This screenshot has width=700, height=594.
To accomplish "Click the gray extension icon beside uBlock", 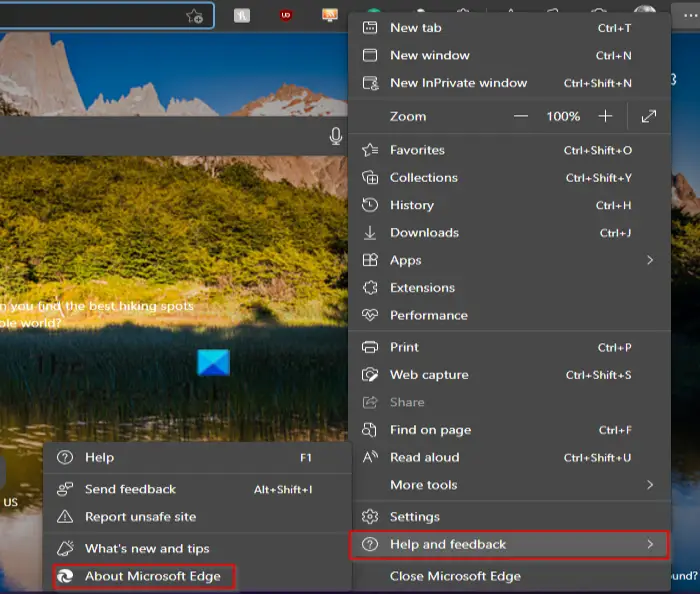I will pos(242,16).
